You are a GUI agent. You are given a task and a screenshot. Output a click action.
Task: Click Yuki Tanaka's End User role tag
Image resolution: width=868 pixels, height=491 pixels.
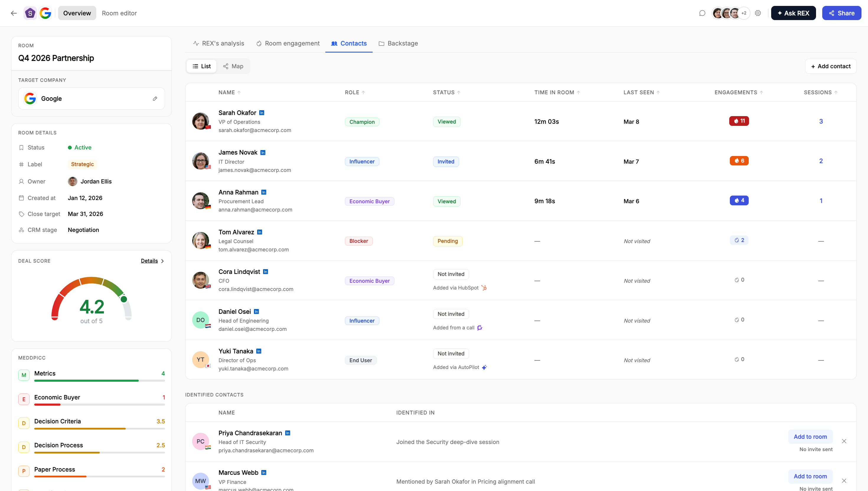(x=360, y=360)
